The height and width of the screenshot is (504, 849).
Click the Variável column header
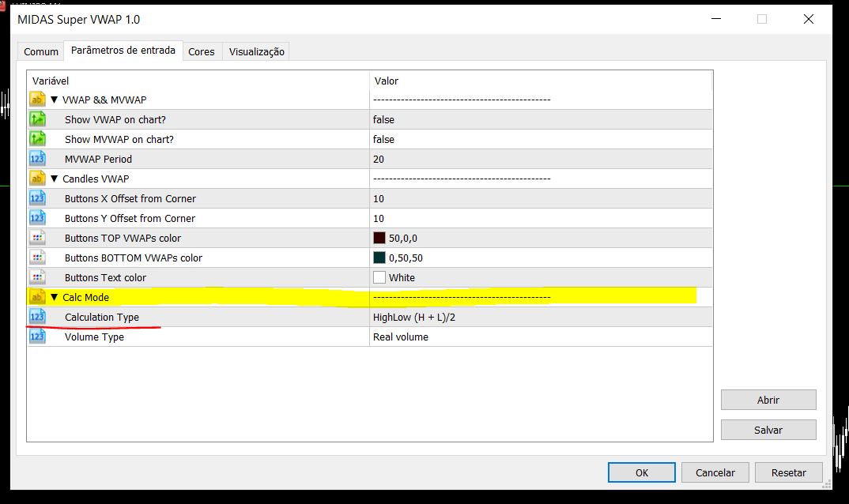pos(51,81)
